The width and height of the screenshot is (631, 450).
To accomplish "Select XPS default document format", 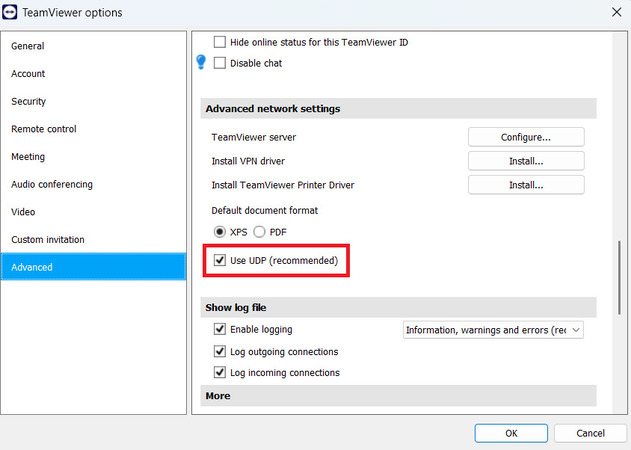I will (x=220, y=232).
